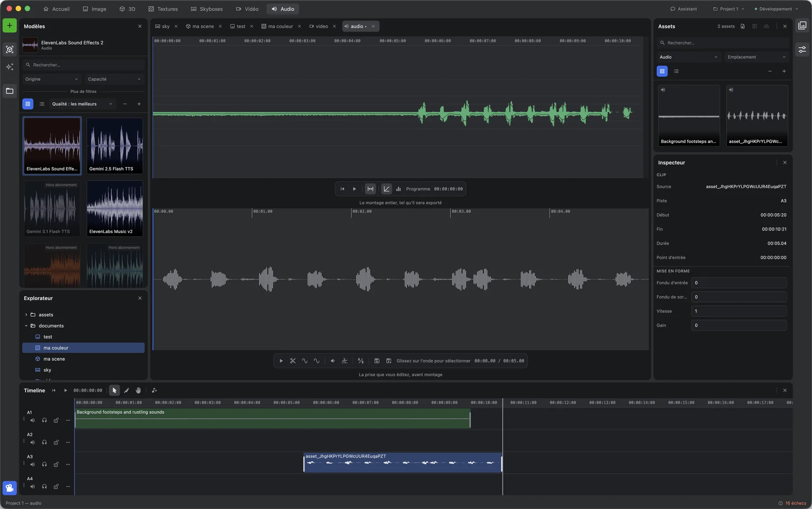
Task: Mute track A1 with its speaker icon
Action: pyautogui.click(x=32, y=420)
